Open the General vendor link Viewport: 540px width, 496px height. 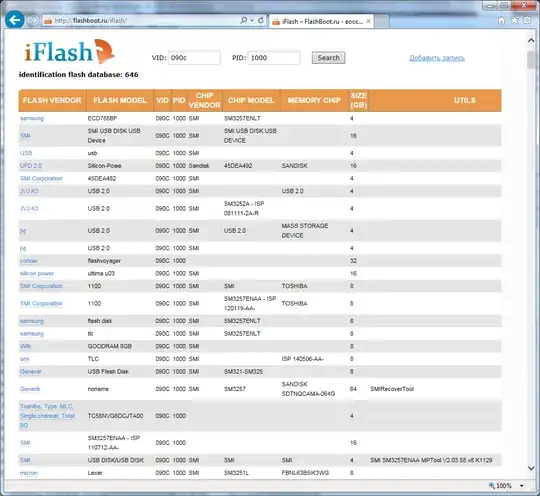tap(30, 372)
